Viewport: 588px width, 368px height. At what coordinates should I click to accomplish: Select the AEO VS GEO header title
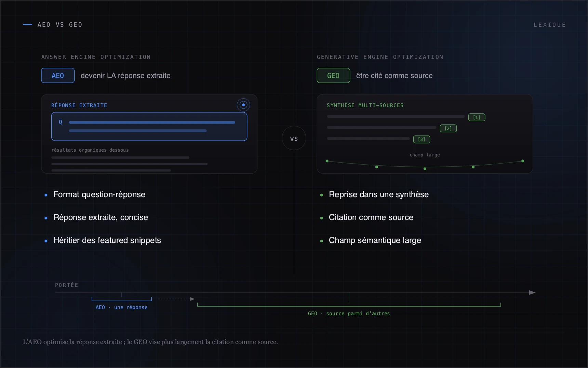tap(60, 25)
